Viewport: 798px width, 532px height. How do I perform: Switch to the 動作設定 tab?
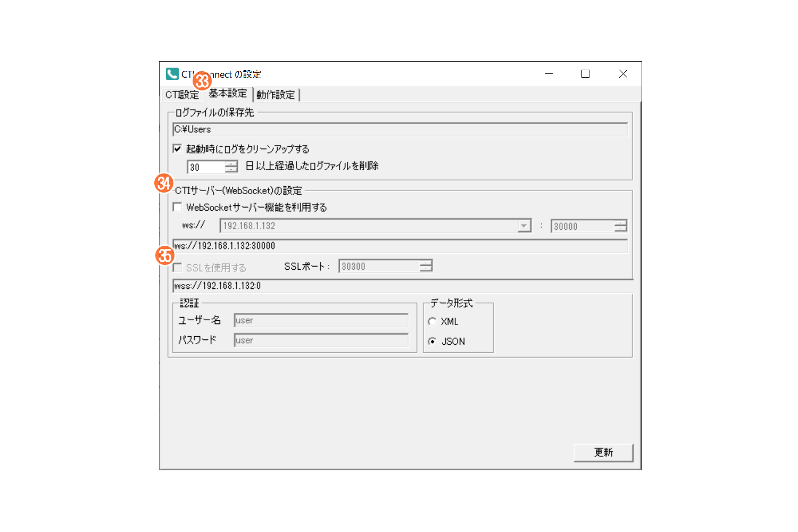tap(276, 95)
